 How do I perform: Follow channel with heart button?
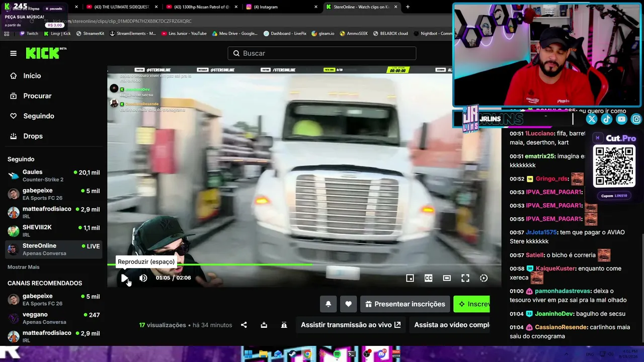(x=348, y=304)
